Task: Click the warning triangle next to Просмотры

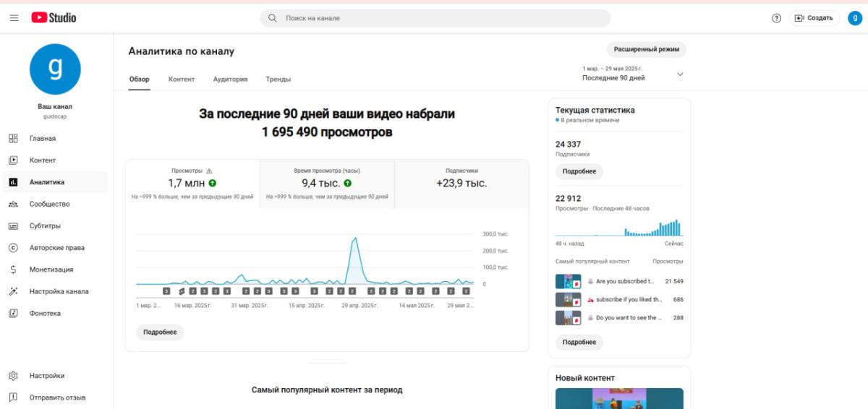Action: (209, 171)
